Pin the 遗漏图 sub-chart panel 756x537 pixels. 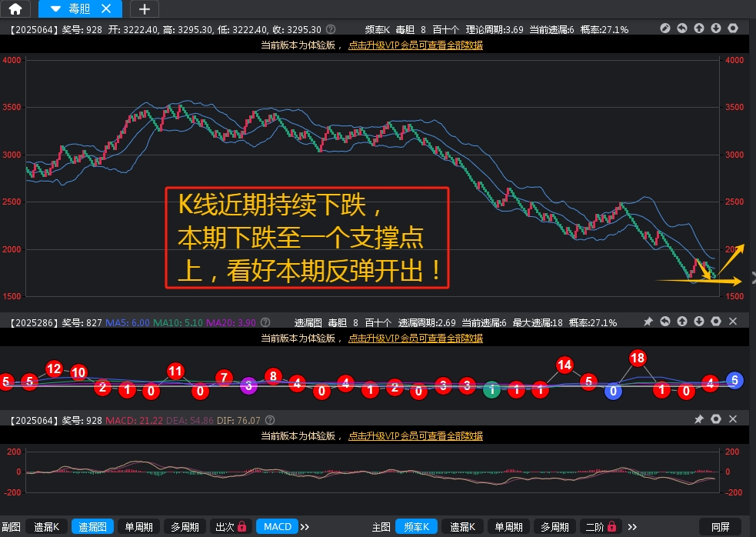(648, 322)
